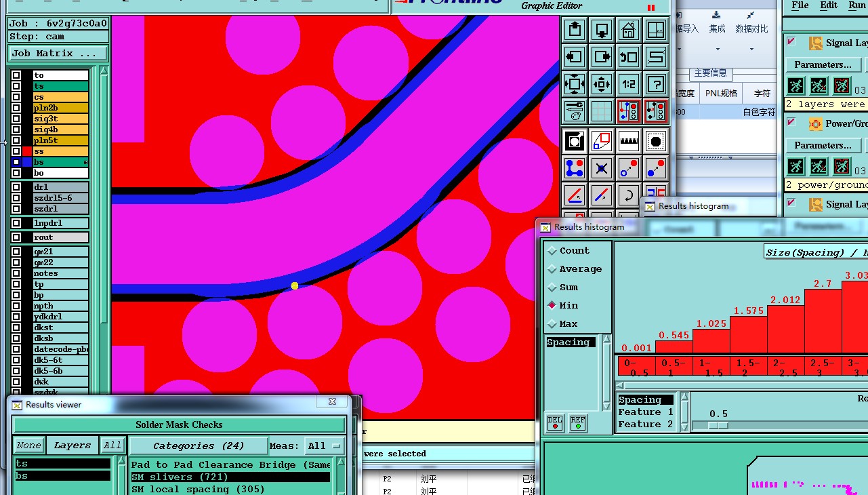868x495 pixels.
Task: Click the curved rotate arrow icon
Action: pyautogui.click(x=629, y=195)
